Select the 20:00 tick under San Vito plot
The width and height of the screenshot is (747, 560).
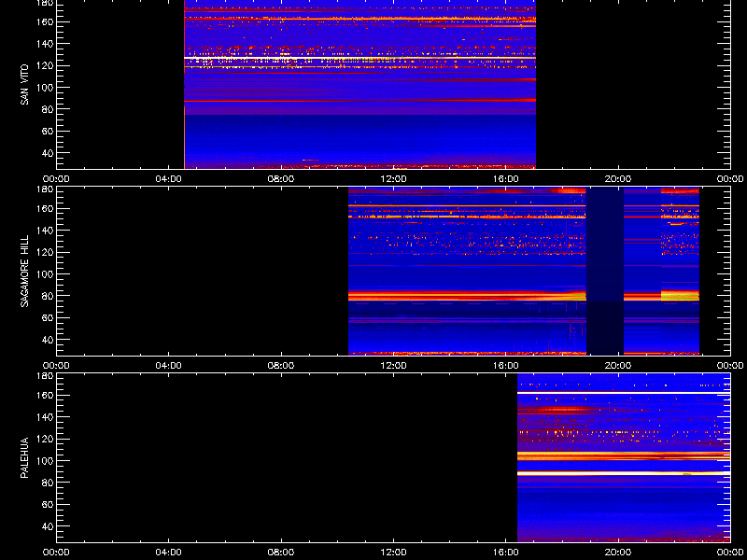pyautogui.click(x=618, y=179)
